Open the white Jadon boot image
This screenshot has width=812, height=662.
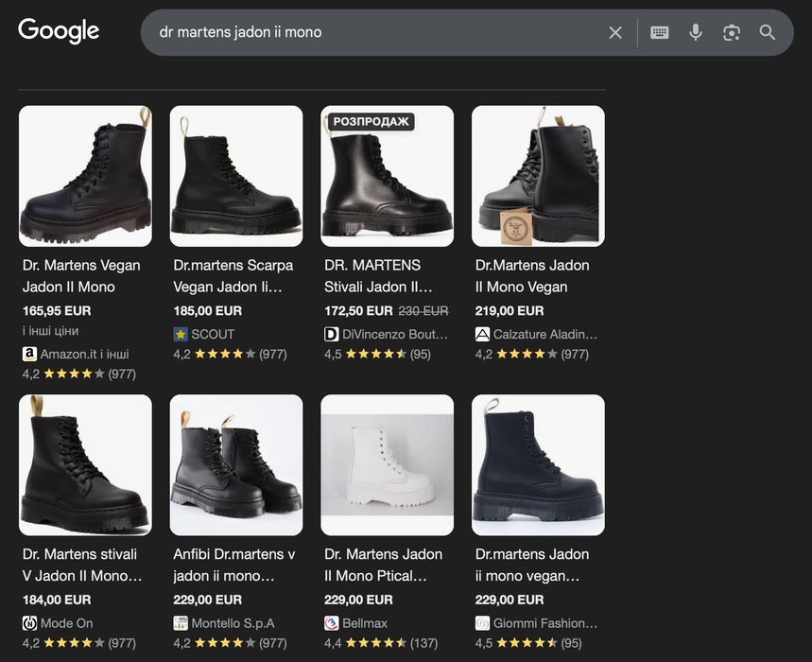(388, 465)
